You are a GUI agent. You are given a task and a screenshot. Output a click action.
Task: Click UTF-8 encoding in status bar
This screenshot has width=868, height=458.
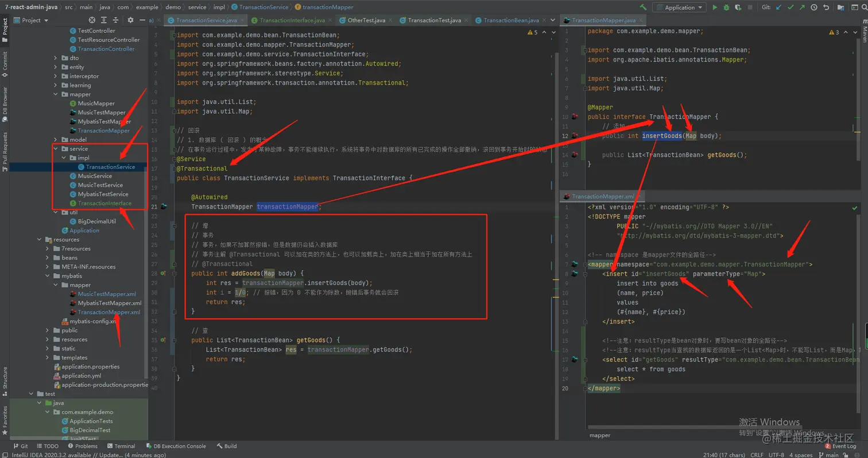click(x=776, y=455)
